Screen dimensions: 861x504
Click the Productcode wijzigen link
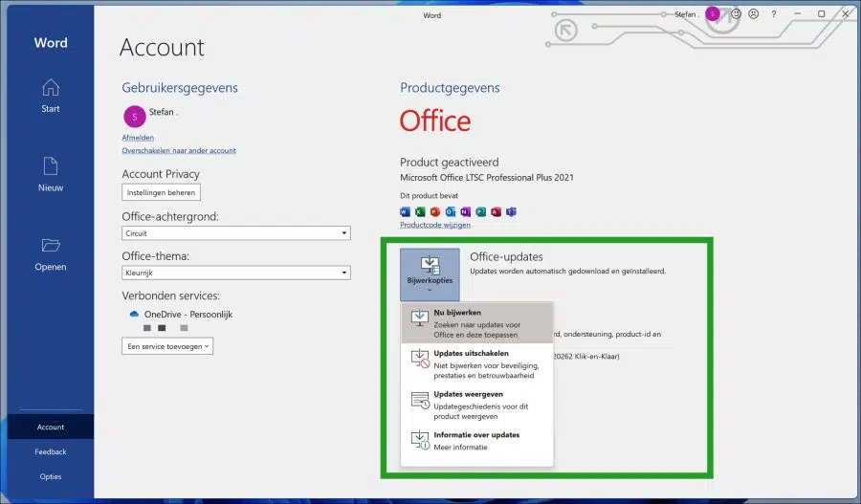pos(435,225)
